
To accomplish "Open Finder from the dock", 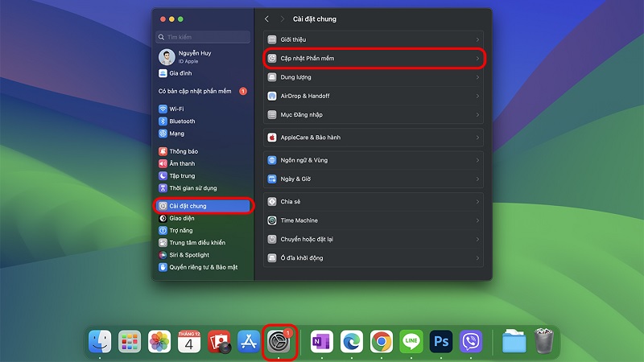I will tap(100, 341).
